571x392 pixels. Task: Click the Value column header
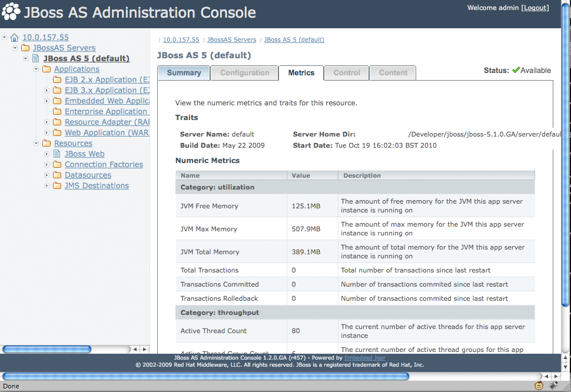[x=313, y=175]
